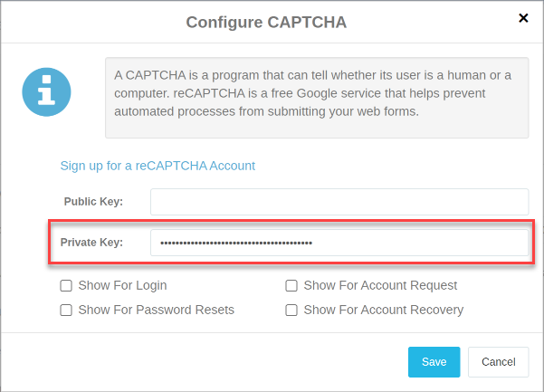The width and height of the screenshot is (544, 392).
Task: Toggle the Show For Account Recovery checkbox
Action: [291, 311]
